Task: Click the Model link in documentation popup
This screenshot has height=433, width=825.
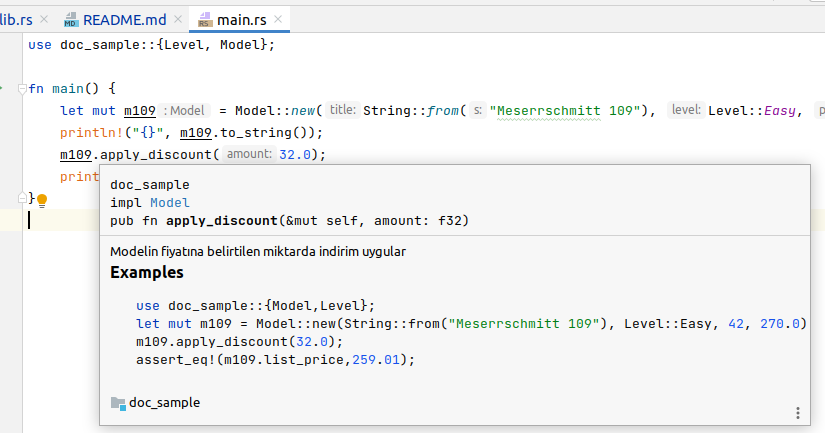Action: [x=169, y=202]
